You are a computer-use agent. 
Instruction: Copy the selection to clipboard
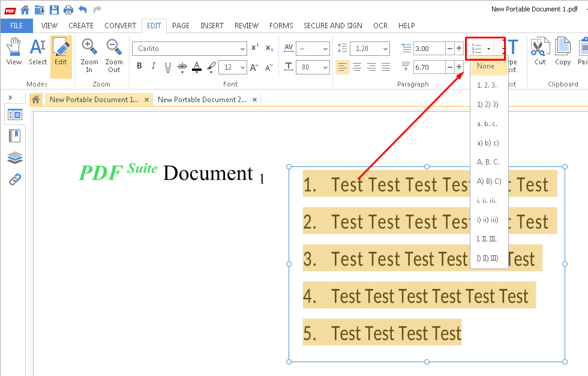[x=563, y=52]
